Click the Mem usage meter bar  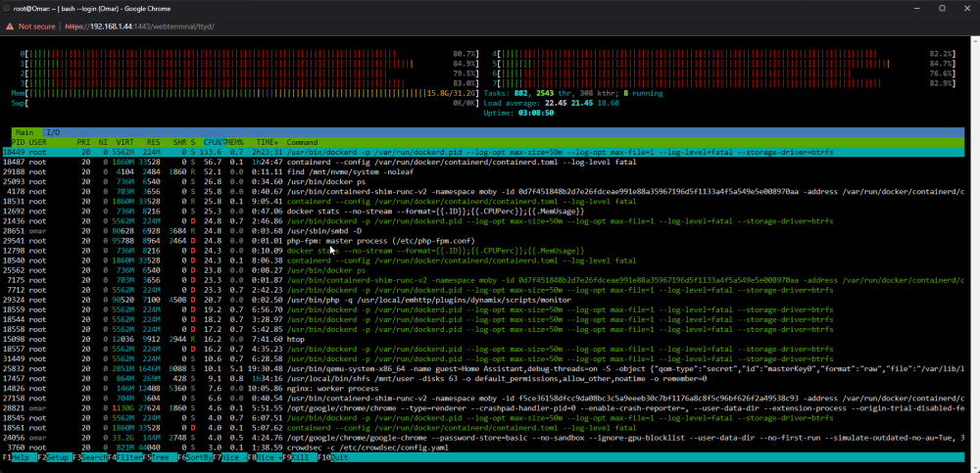(246, 93)
